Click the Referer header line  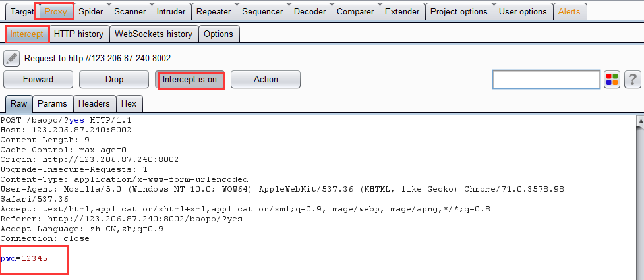(x=121, y=219)
